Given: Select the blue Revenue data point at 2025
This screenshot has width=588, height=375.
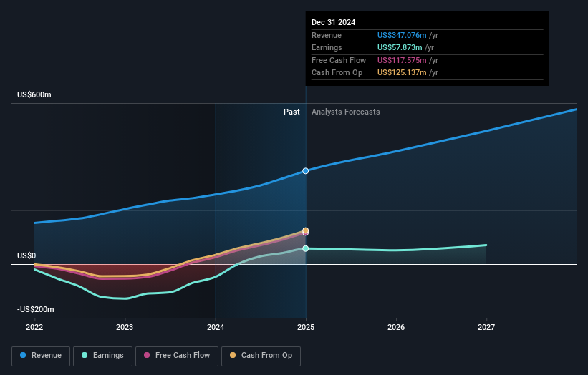Looking at the screenshot, I should coord(306,171).
